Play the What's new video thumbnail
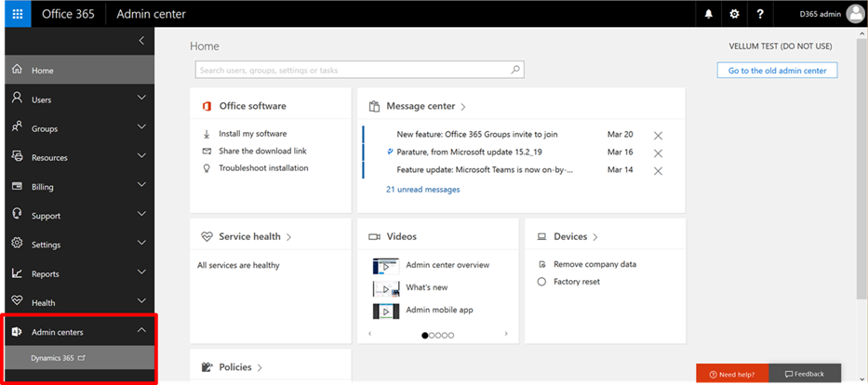The height and width of the screenshot is (385, 868). 386,288
